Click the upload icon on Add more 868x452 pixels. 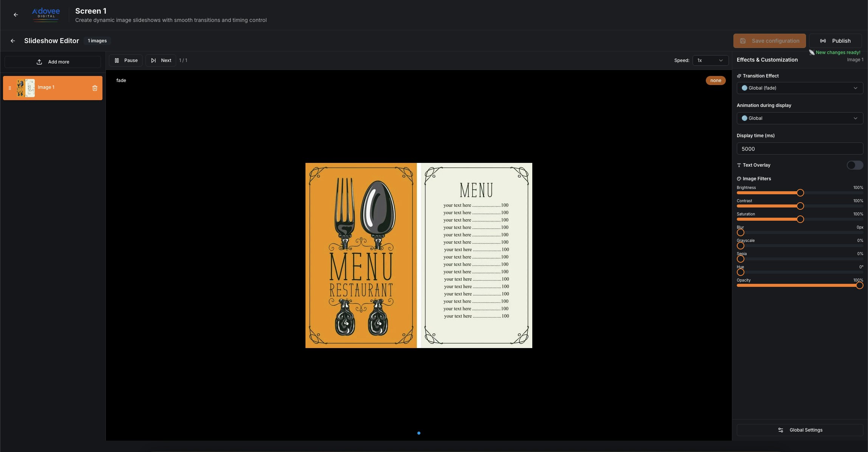point(39,62)
